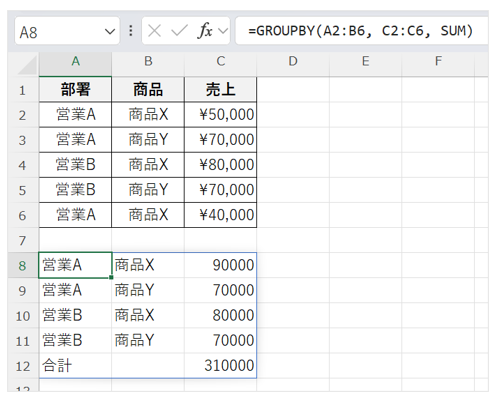Image resolution: width=500 pixels, height=408 pixels.
Task: Select column E header
Action: [x=366, y=62]
